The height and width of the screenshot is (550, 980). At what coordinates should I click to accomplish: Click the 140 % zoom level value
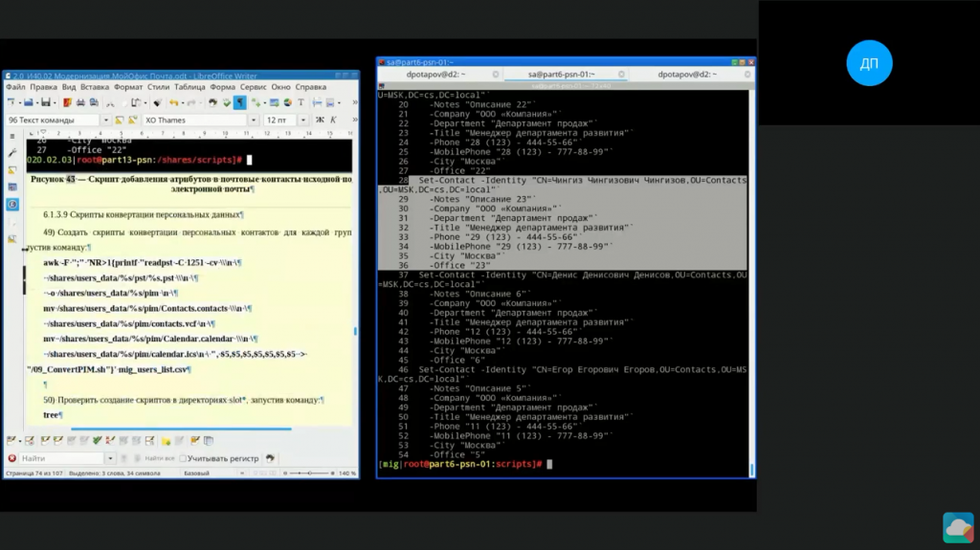tap(347, 473)
